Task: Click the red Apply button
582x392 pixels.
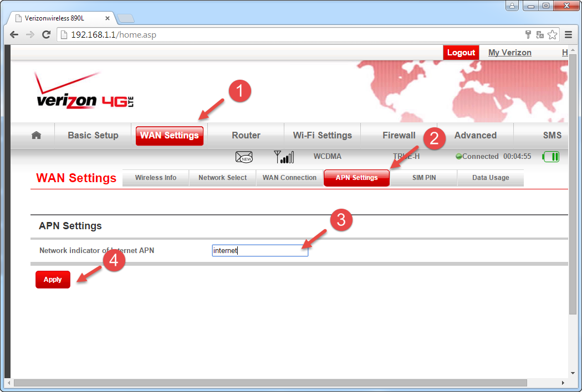Action: click(53, 280)
